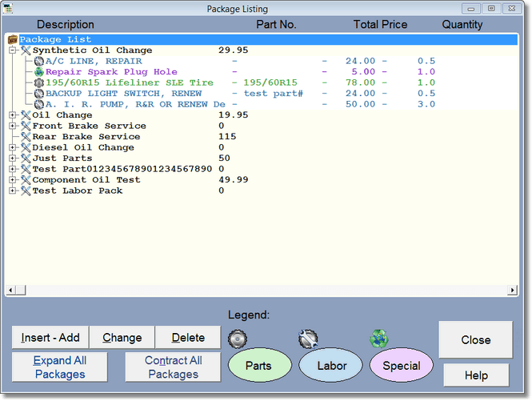
Task: Click the labor icon beside A/C LINE, REPAIR
Action: [39, 61]
